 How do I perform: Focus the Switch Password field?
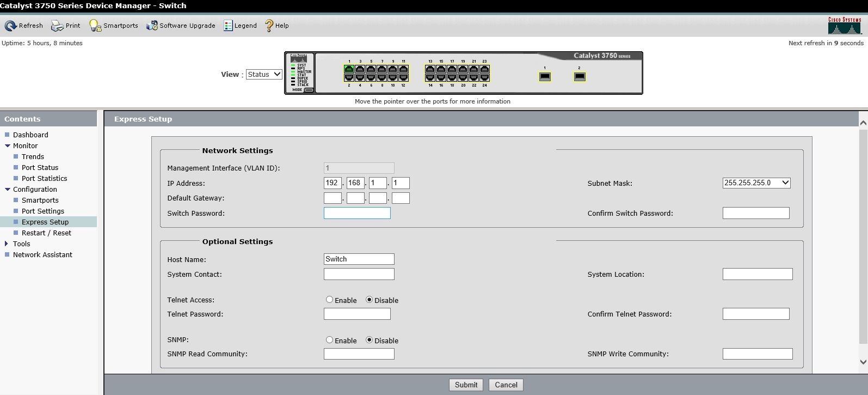357,213
